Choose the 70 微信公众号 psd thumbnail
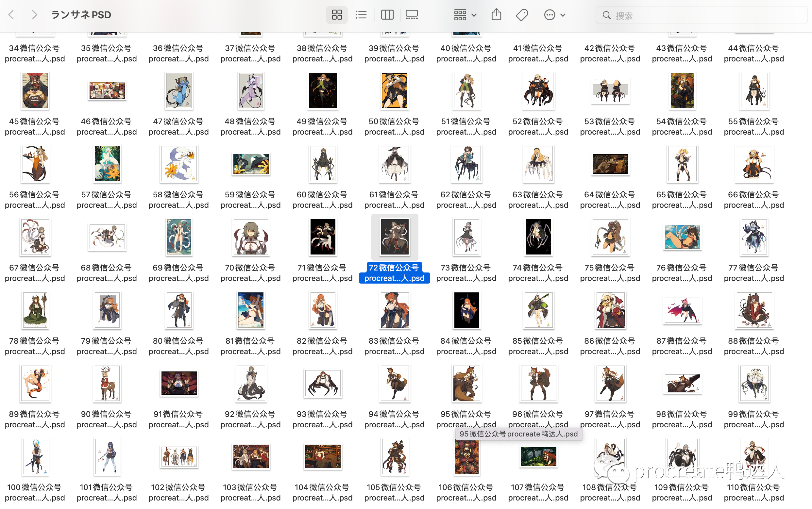 tap(251, 237)
